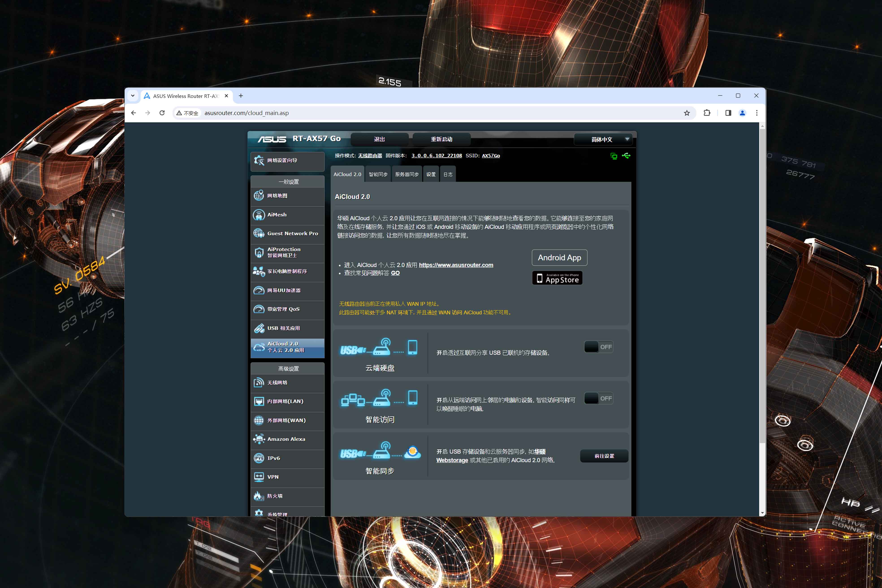The width and height of the screenshot is (882, 588).
Task: Click the VPN monitor icon
Action: click(259, 477)
